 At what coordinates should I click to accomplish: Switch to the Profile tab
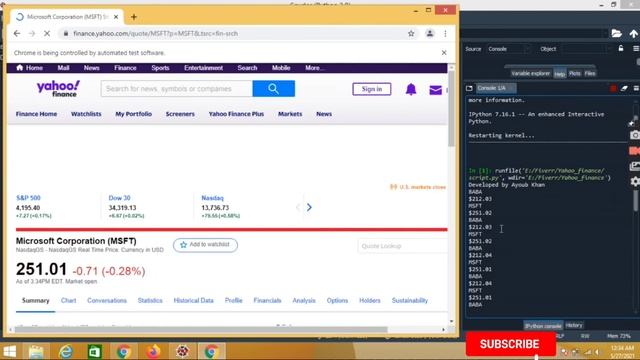point(233,300)
